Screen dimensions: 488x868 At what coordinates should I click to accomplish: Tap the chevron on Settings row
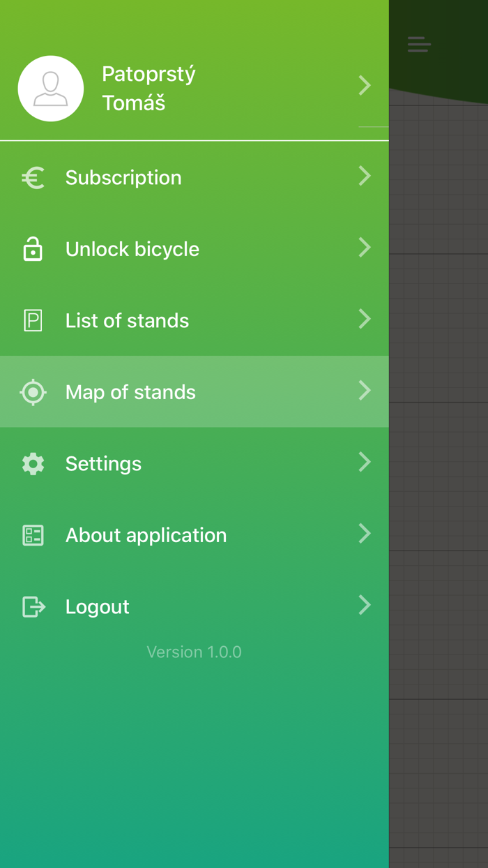365,462
